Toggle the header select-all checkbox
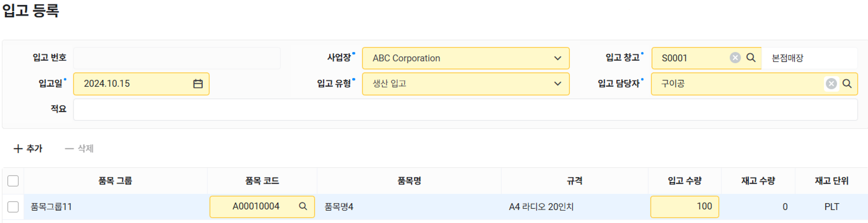This screenshot has width=868, height=223. pyautogui.click(x=13, y=181)
